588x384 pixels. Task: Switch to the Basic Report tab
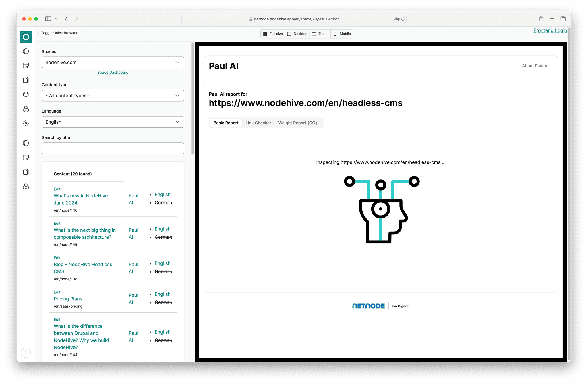226,123
